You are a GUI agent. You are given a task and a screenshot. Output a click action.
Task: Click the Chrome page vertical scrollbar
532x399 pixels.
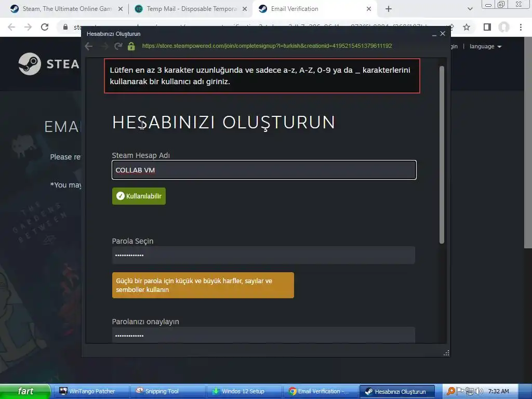click(x=528, y=142)
